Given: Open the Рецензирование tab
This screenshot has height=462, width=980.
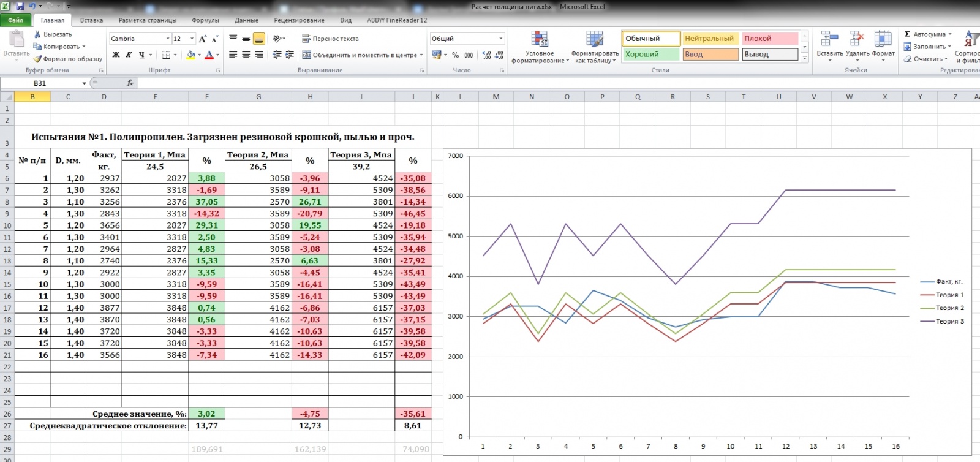Looking at the screenshot, I should click(x=299, y=20).
